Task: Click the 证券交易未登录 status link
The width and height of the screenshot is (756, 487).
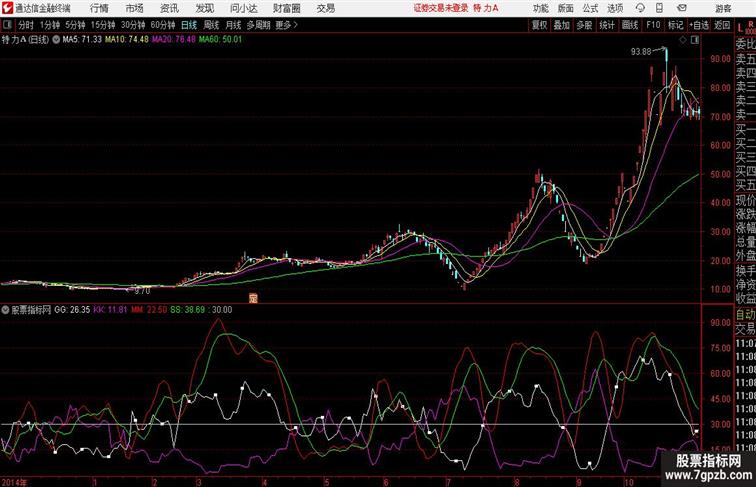Action: tap(441, 8)
